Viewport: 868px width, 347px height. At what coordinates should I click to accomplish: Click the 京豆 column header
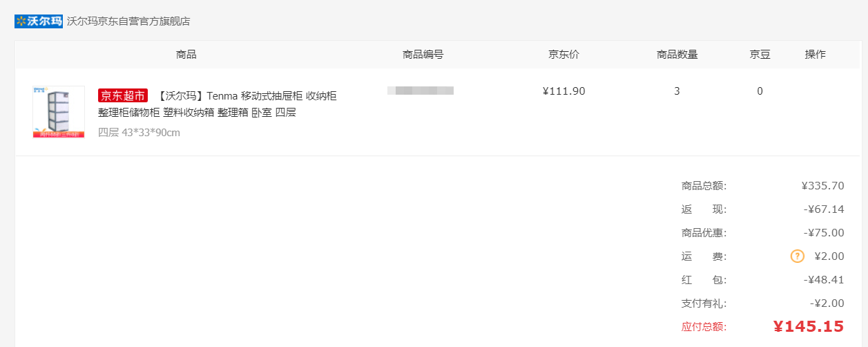point(760,55)
